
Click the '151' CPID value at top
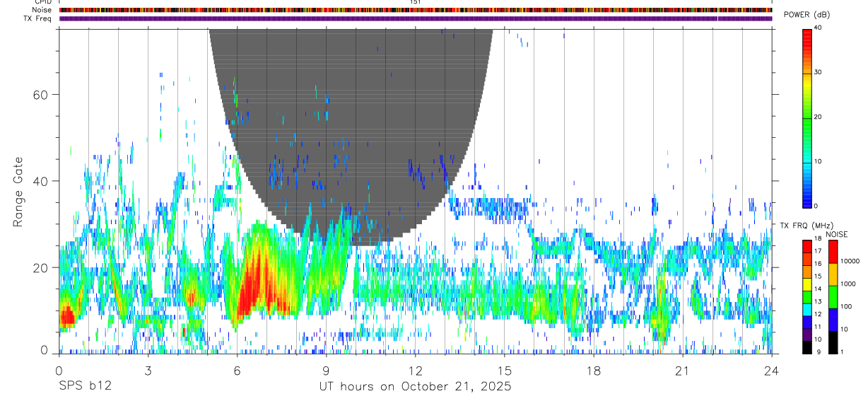click(x=416, y=2)
